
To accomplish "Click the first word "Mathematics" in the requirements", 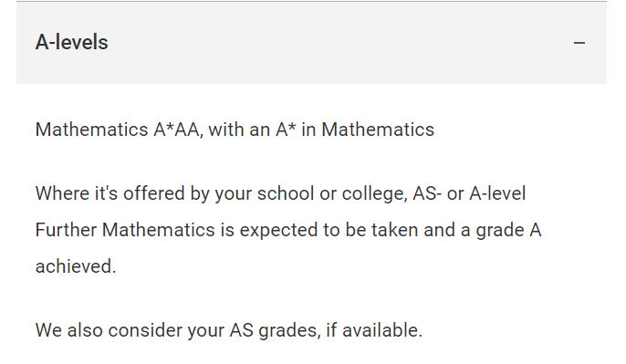I will tap(92, 130).
